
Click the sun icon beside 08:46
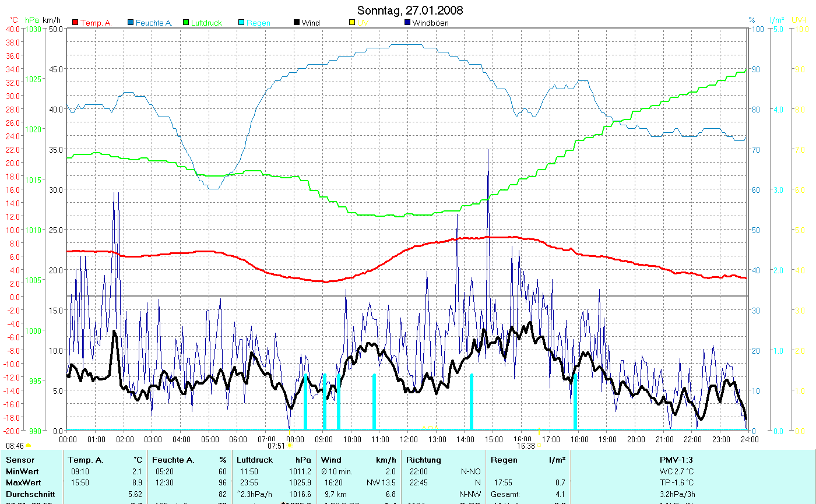28,446
